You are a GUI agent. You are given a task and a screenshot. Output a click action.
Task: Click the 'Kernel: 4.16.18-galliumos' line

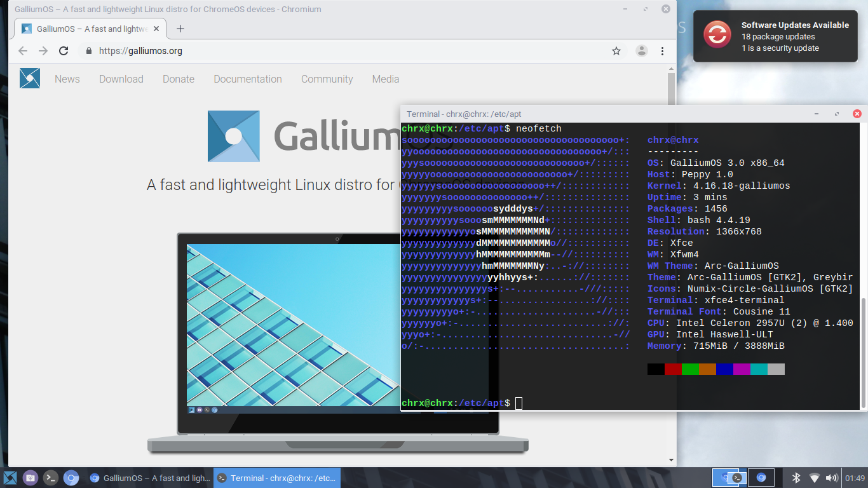point(719,186)
